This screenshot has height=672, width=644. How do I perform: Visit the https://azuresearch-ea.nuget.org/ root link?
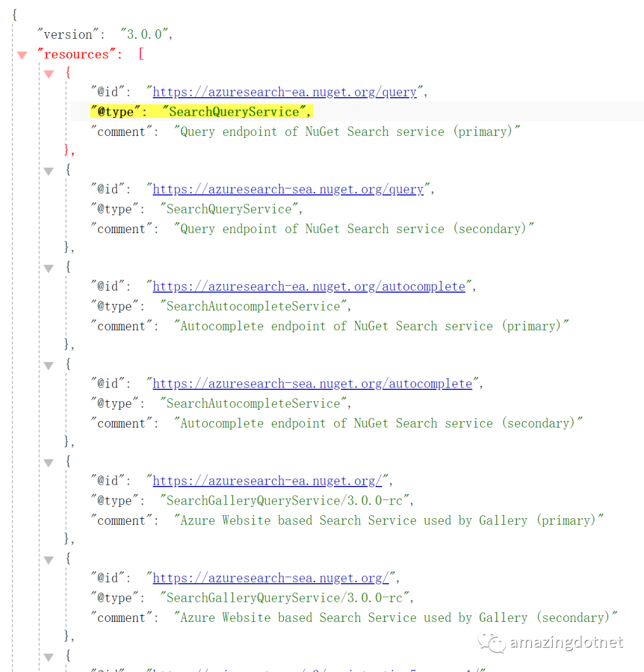pyautogui.click(x=267, y=481)
